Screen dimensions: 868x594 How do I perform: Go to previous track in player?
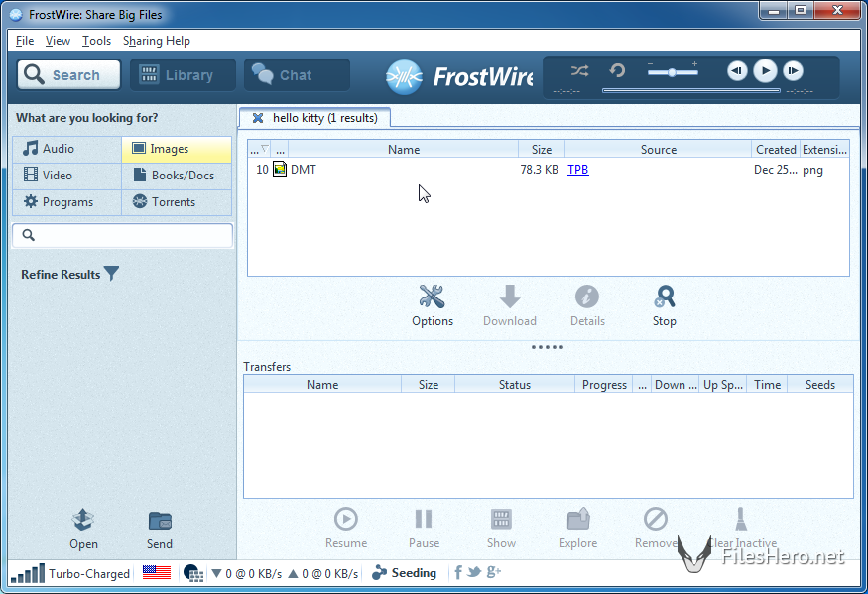[736, 70]
